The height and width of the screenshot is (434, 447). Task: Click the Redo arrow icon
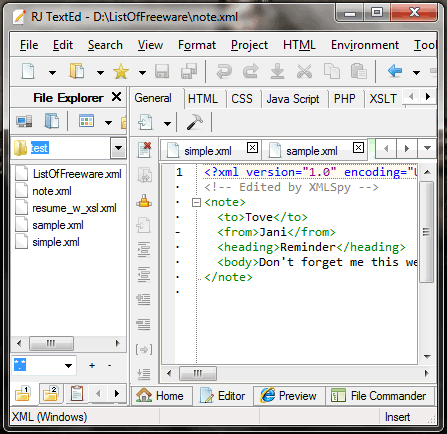(x=250, y=71)
